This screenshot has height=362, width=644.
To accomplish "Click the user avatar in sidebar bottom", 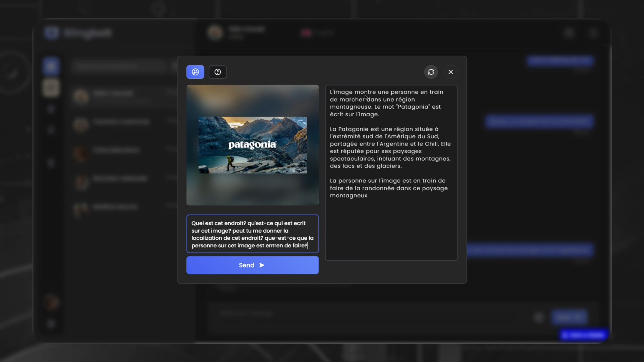I will [51, 303].
